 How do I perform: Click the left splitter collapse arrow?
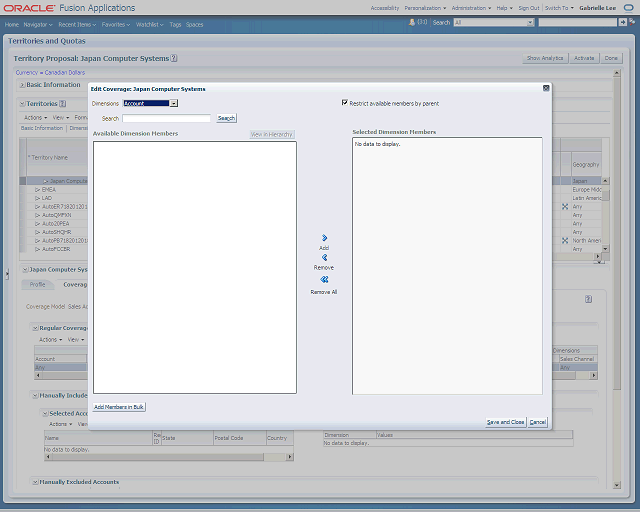[x=7, y=274]
